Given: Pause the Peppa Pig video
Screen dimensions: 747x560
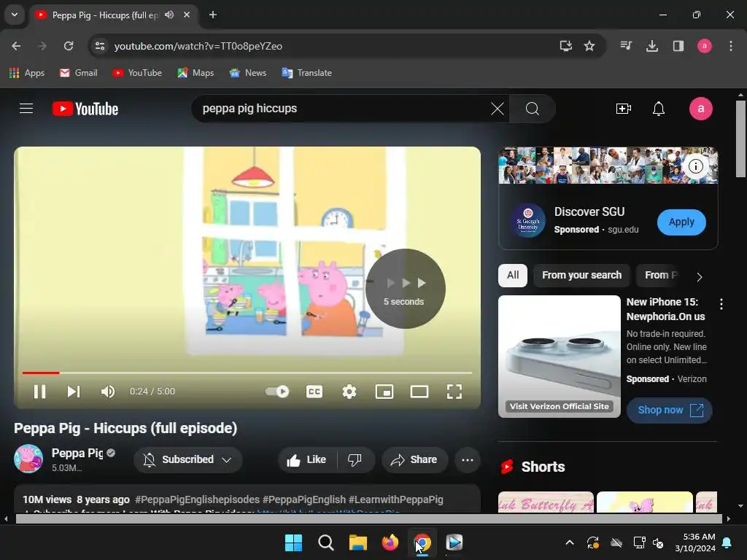Looking at the screenshot, I should (39, 392).
